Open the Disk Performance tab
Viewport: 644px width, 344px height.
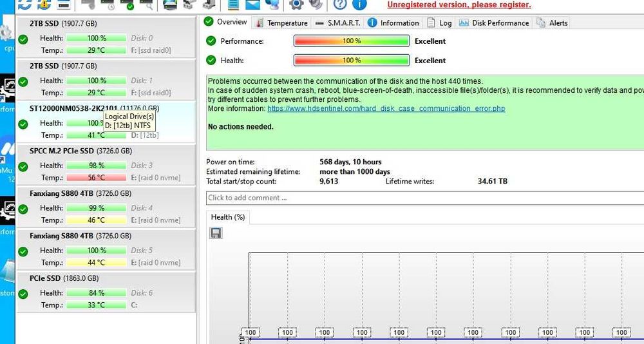pyautogui.click(x=494, y=23)
